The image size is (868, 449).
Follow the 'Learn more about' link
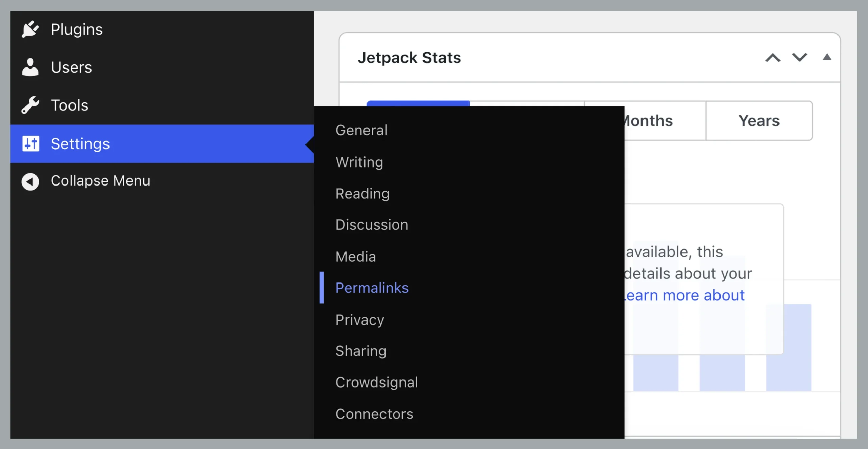(685, 295)
